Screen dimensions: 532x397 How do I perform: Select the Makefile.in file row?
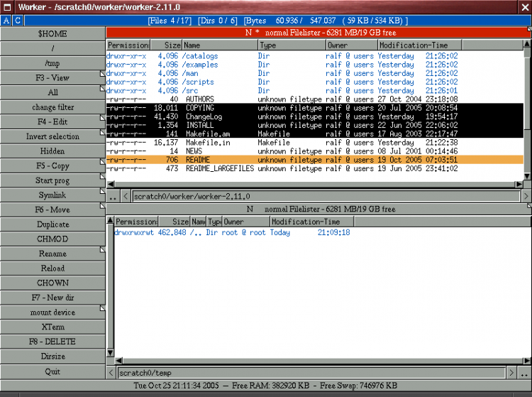[x=315, y=143]
